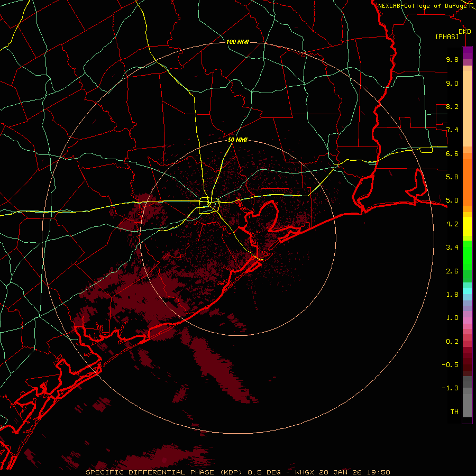The width and height of the screenshot is (476, 476).
Task: Select the bright orange band of color scale
Action: pyautogui.click(x=467, y=183)
